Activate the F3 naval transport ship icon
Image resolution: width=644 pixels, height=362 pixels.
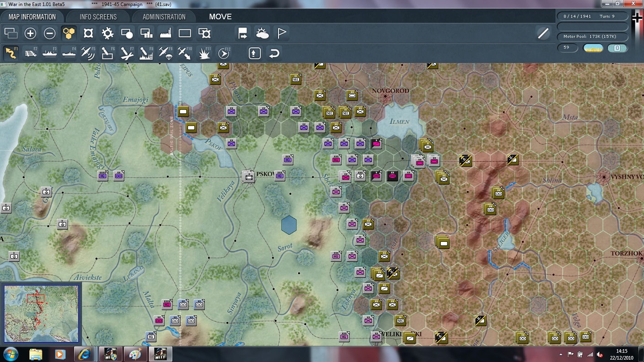point(49,53)
